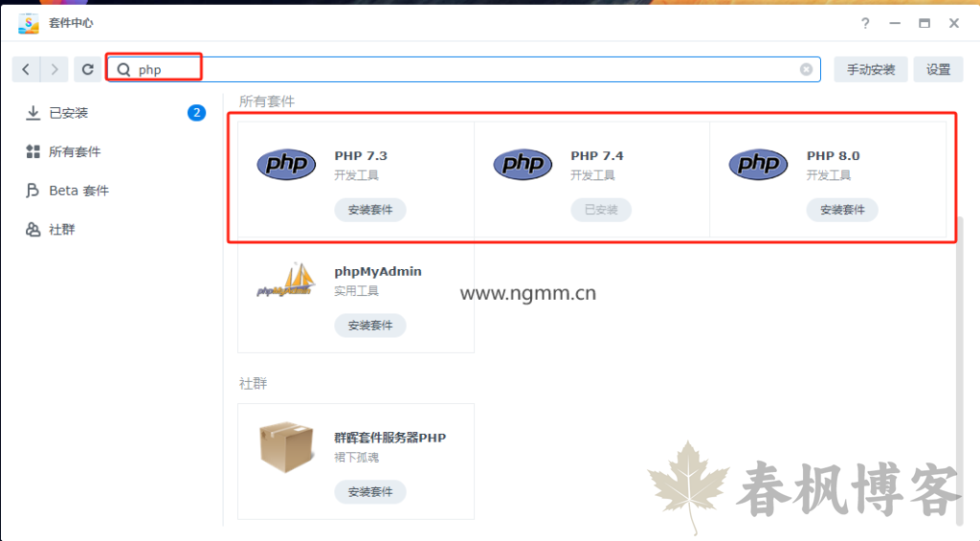
Task: Go back with the left arrow button
Action: pyautogui.click(x=26, y=70)
